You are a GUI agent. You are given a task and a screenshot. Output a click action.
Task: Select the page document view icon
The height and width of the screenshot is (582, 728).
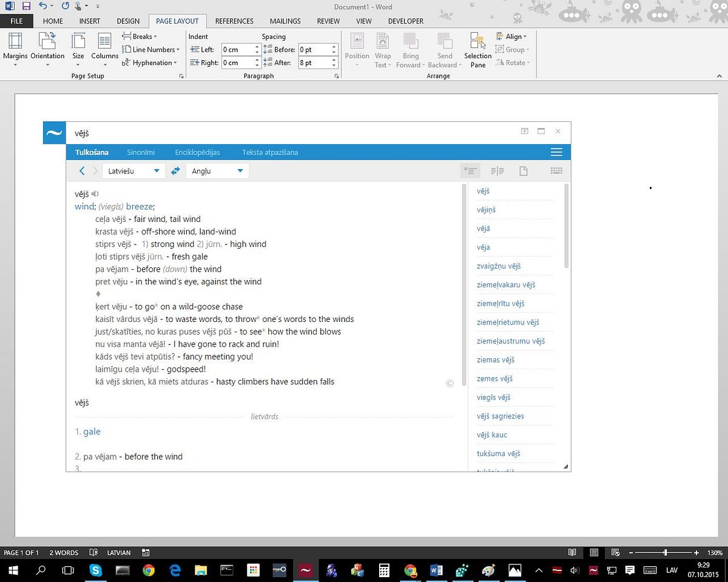point(523,171)
